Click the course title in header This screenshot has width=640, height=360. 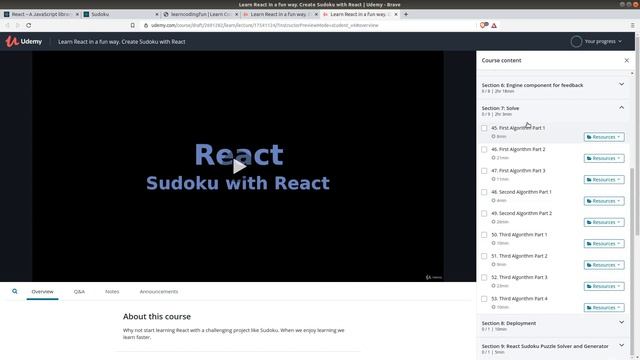point(122,42)
